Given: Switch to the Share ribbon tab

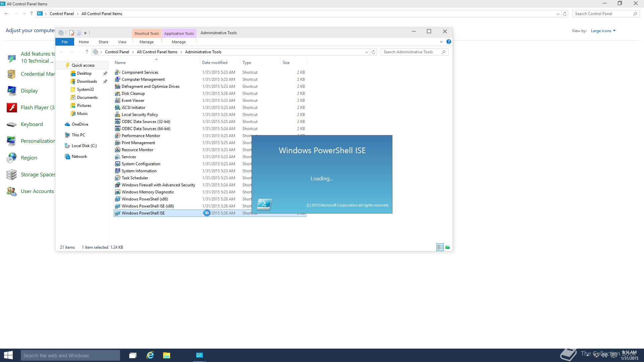Looking at the screenshot, I should [103, 42].
